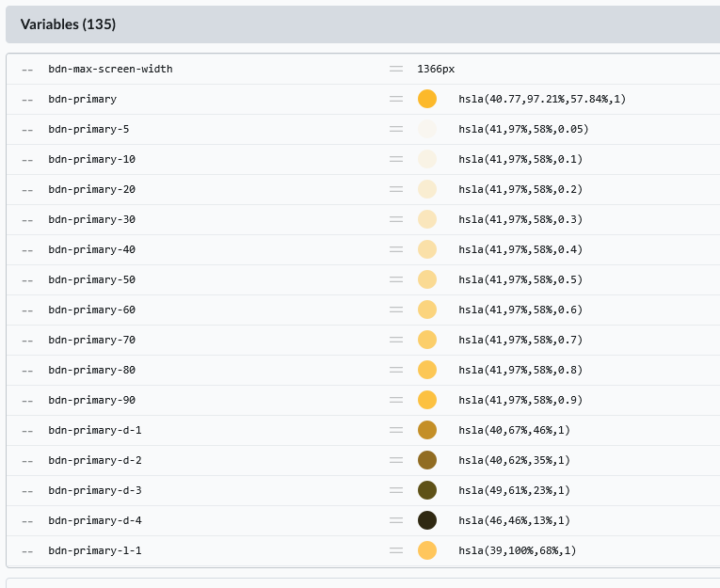Click the equals icon in bdn-primary-l-1 row
720x588 pixels.
[x=396, y=550]
